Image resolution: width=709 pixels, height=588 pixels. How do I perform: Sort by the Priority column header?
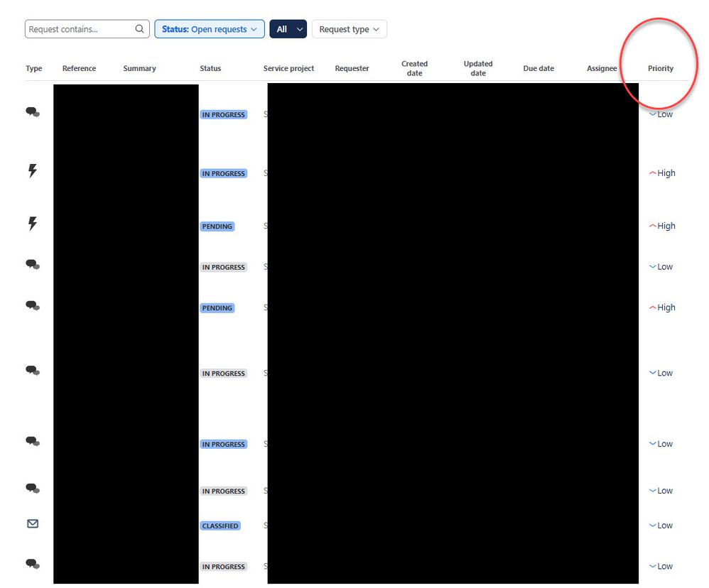pos(660,68)
